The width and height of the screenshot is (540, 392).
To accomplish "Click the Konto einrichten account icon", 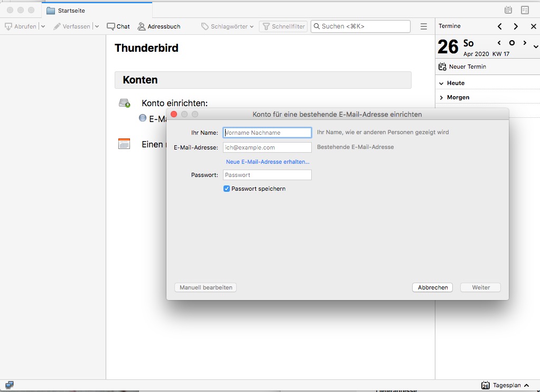I will tap(124, 103).
